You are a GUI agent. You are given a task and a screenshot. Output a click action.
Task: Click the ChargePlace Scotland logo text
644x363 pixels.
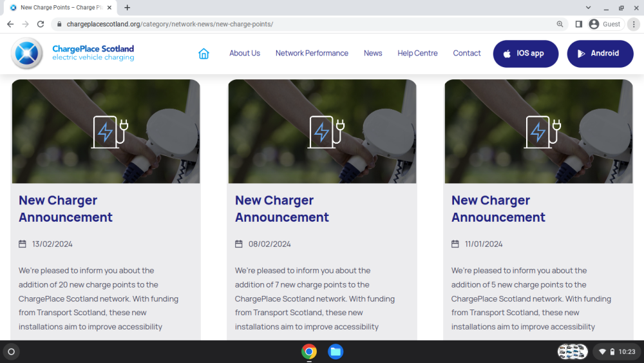click(x=93, y=53)
